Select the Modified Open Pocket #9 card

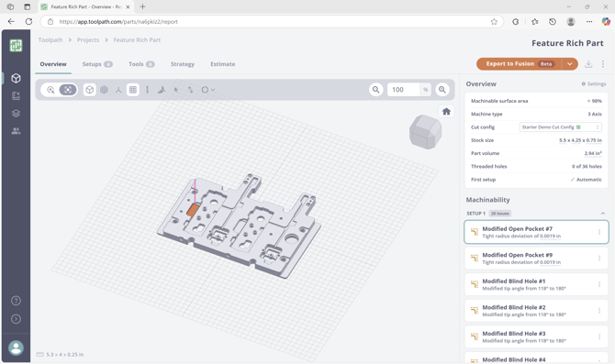pyautogui.click(x=536, y=259)
